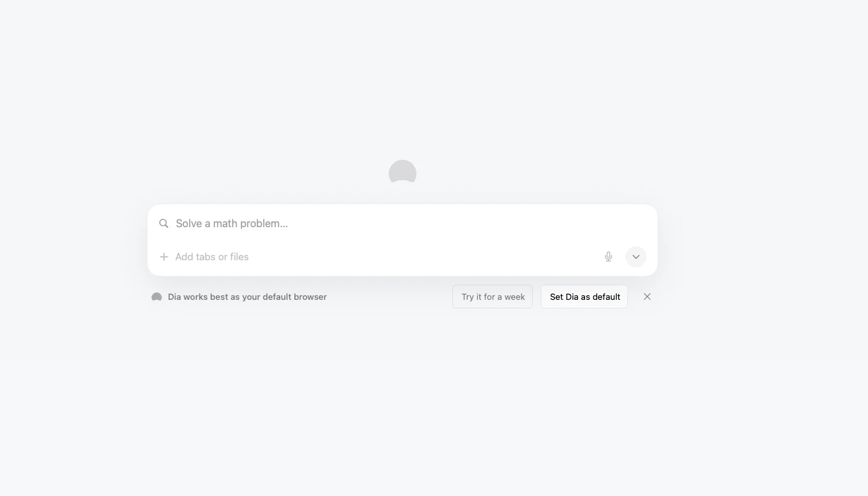Image resolution: width=868 pixels, height=496 pixels.
Task: Click the small Dia icon in the default-browser banner
Action: [157, 297]
